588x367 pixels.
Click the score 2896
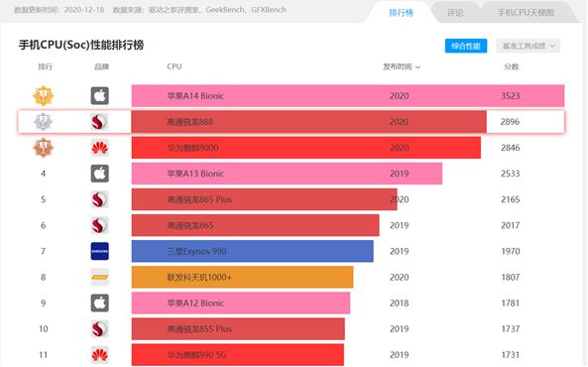(x=510, y=122)
